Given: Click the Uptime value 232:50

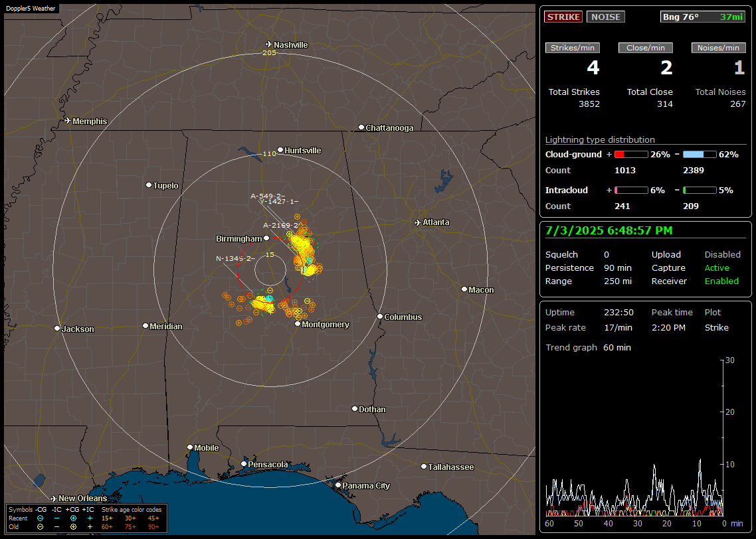Looking at the screenshot, I should 618,313.
